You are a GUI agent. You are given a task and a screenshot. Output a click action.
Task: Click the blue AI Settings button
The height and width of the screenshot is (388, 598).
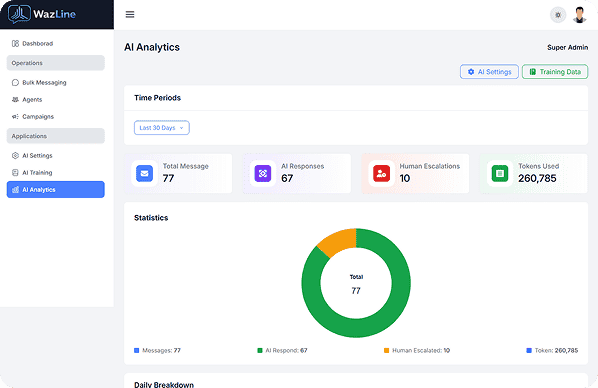[x=489, y=72]
